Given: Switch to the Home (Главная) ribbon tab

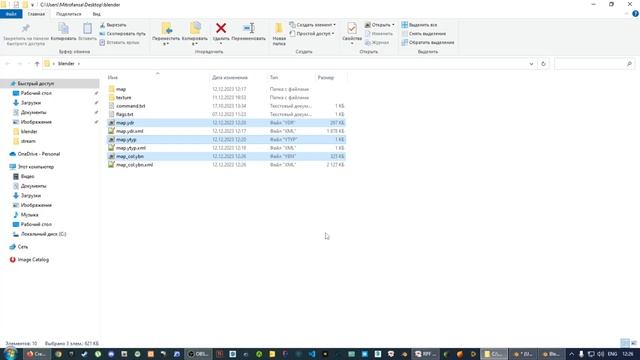Looking at the screenshot, I should tap(36, 14).
